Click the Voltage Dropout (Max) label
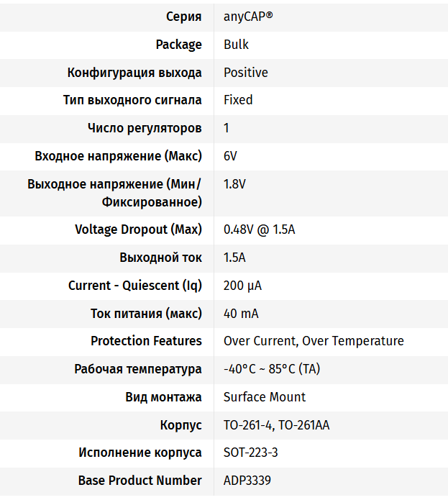The width and height of the screenshot is (448, 500). [138, 229]
